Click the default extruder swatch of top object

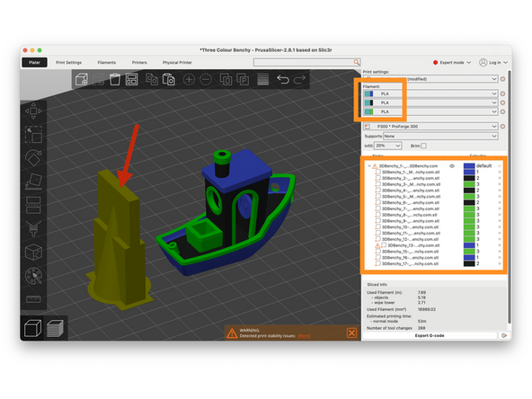tap(469, 166)
